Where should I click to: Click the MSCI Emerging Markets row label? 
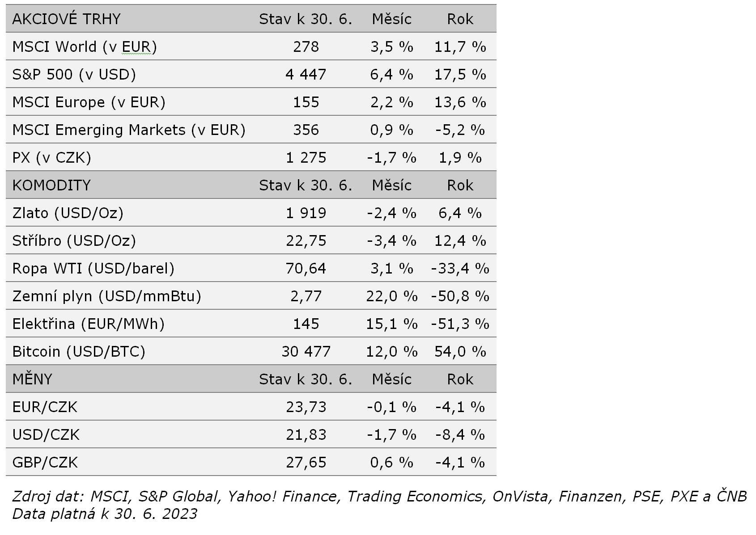click(x=129, y=130)
